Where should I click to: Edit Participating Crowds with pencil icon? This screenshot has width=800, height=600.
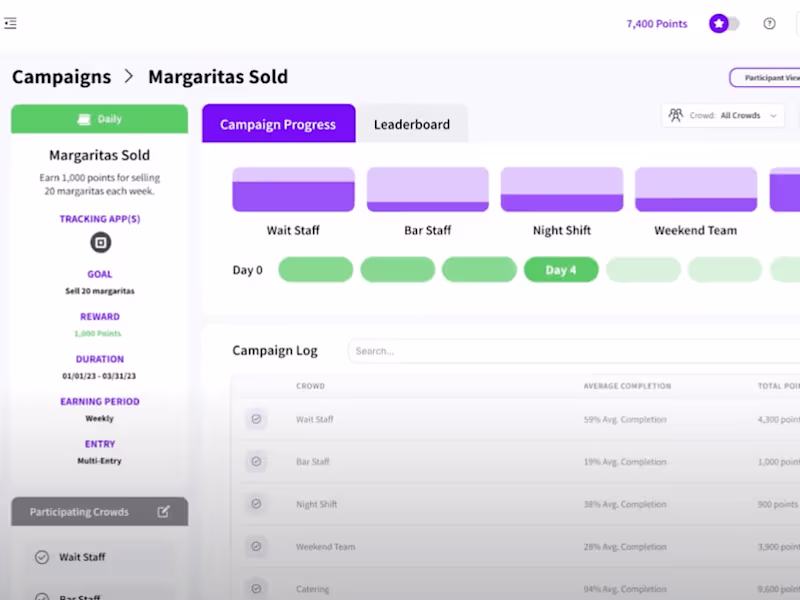163,512
